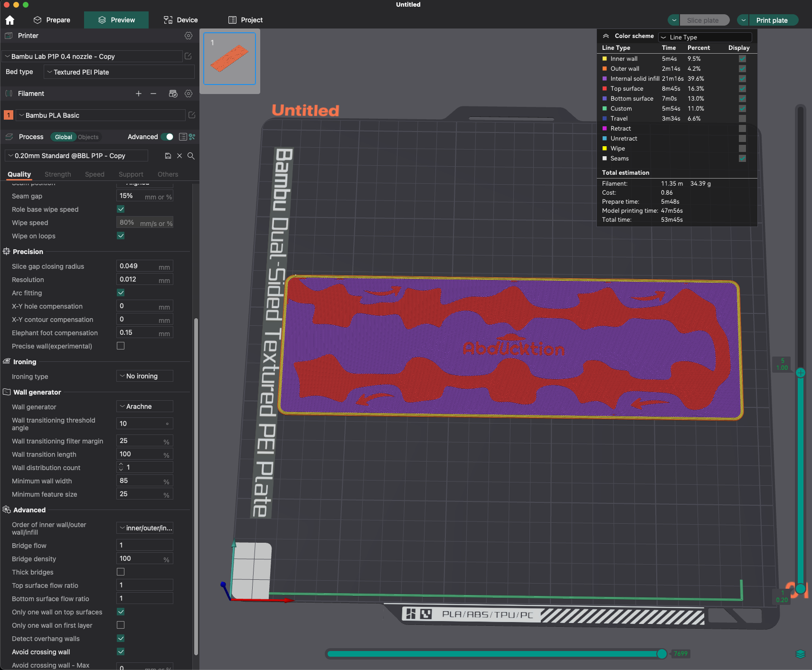Screen dimensions: 812x670
Task: Open the Strength settings tab
Action: point(58,174)
